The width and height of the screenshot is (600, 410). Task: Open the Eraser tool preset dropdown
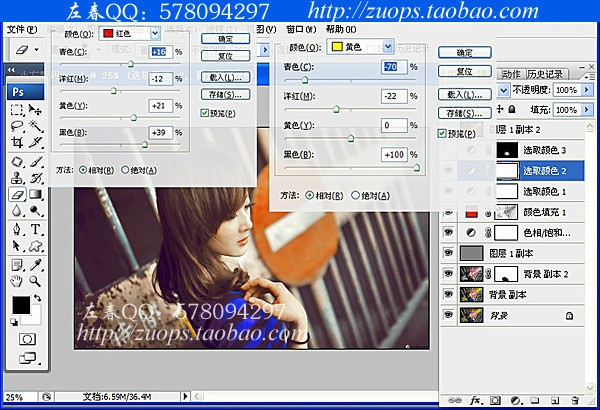click(x=36, y=50)
